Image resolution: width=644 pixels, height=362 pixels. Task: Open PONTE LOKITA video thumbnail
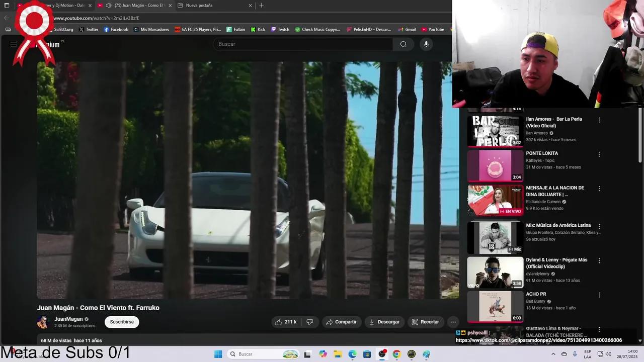pyautogui.click(x=495, y=165)
